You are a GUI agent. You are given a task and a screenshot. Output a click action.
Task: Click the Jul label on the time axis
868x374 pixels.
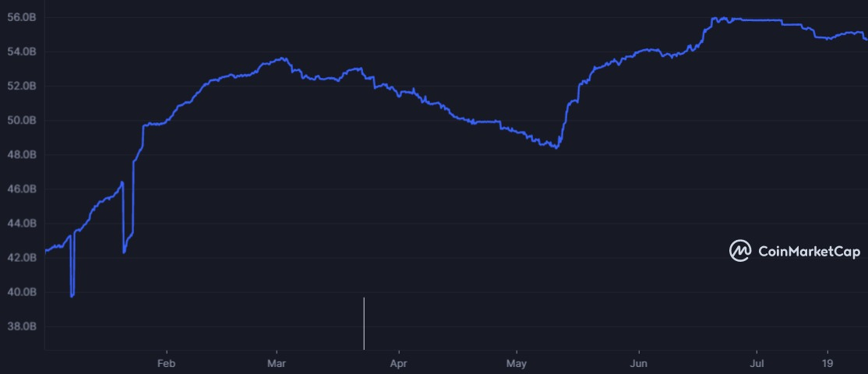coord(757,364)
